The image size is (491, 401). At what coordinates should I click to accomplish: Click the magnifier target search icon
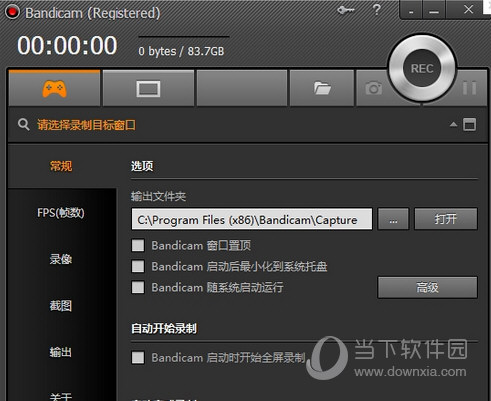point(24,125)
